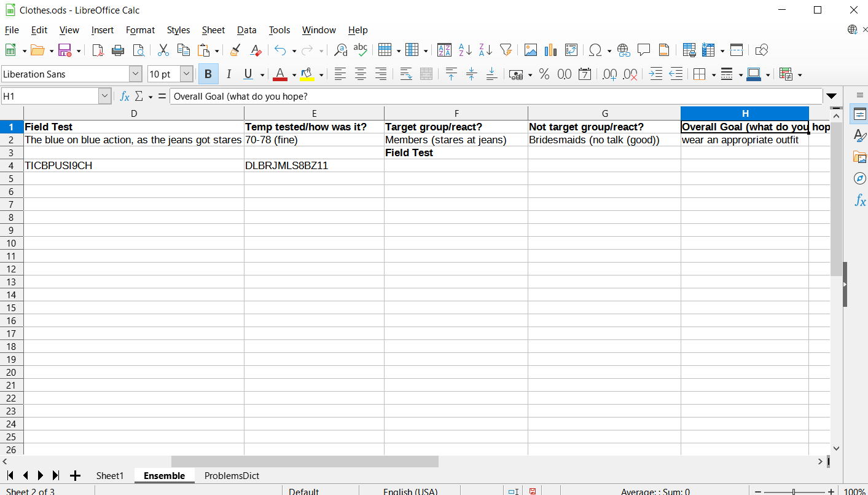Screen dimensions: 868x495
Task: Open the borders dropdown arrow
Action: pyautogui.click(x=714, y=74)
